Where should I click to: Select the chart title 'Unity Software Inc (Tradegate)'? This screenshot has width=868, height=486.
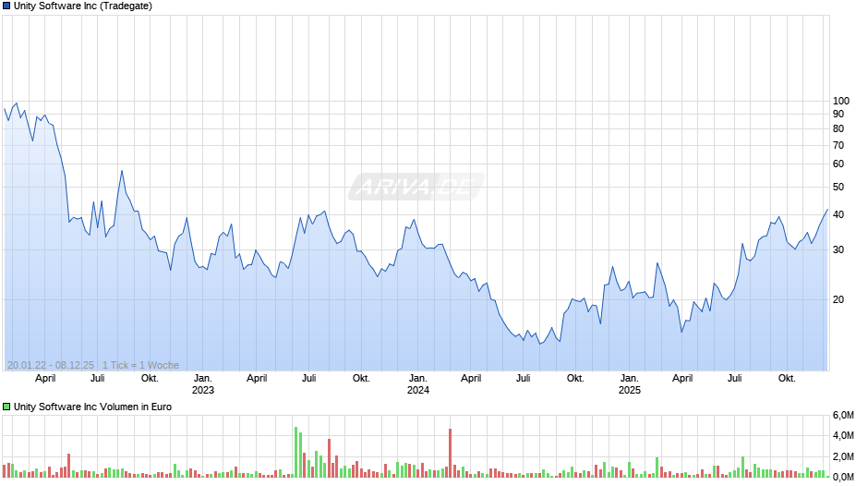click(83, 6)
